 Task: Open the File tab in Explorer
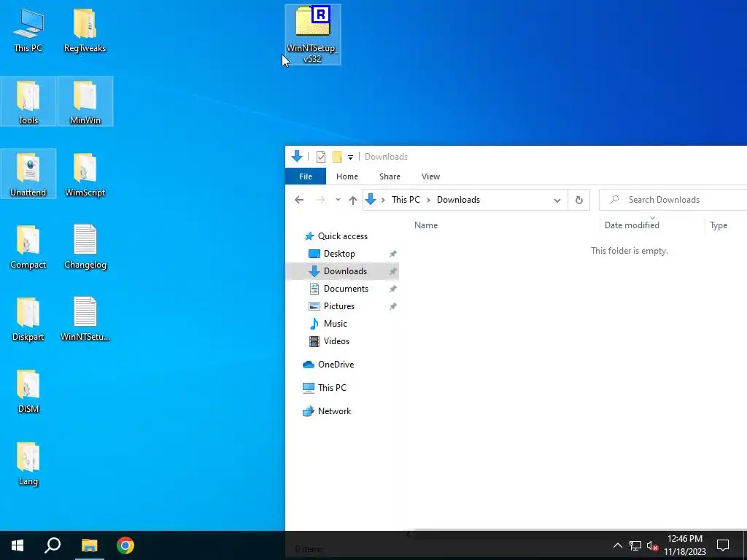306,176
